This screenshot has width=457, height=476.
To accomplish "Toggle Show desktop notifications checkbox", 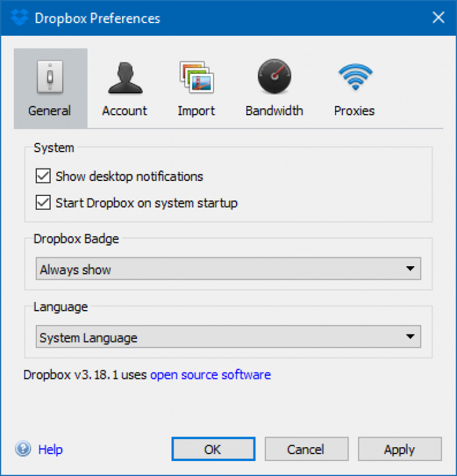I will point(43,176).
